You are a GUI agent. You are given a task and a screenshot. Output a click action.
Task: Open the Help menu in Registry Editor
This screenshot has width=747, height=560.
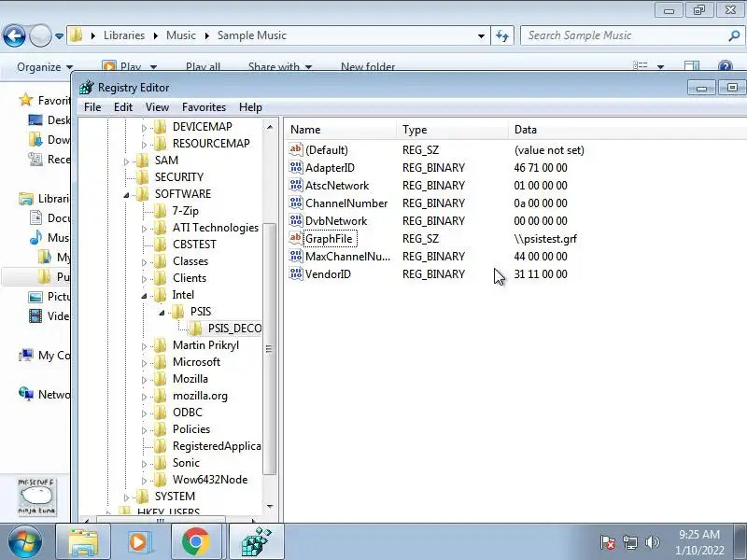tap(250, 107)
